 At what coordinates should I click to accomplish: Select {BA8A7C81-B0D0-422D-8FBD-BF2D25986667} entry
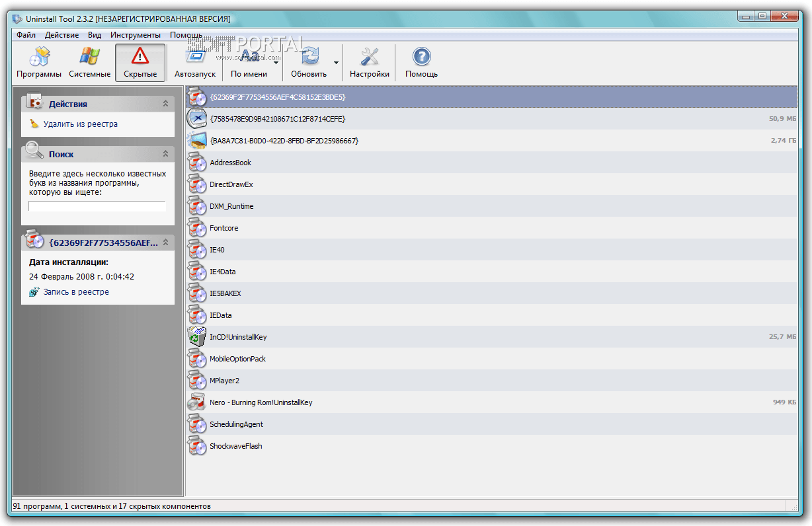491,141
